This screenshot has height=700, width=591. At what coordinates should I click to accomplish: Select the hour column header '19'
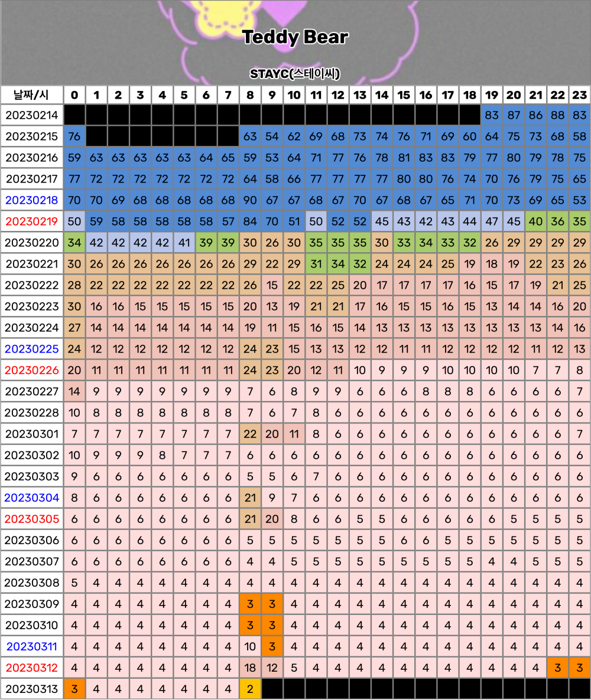pos(492,95)
